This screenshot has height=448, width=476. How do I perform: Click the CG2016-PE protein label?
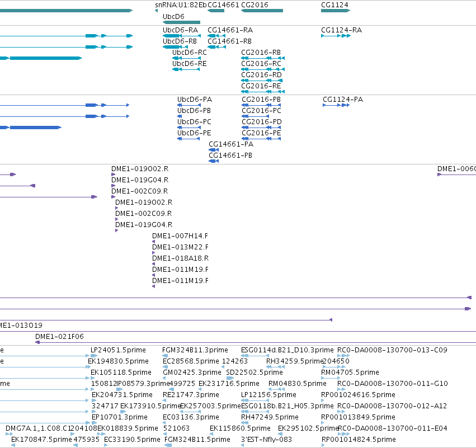point(261,133)
